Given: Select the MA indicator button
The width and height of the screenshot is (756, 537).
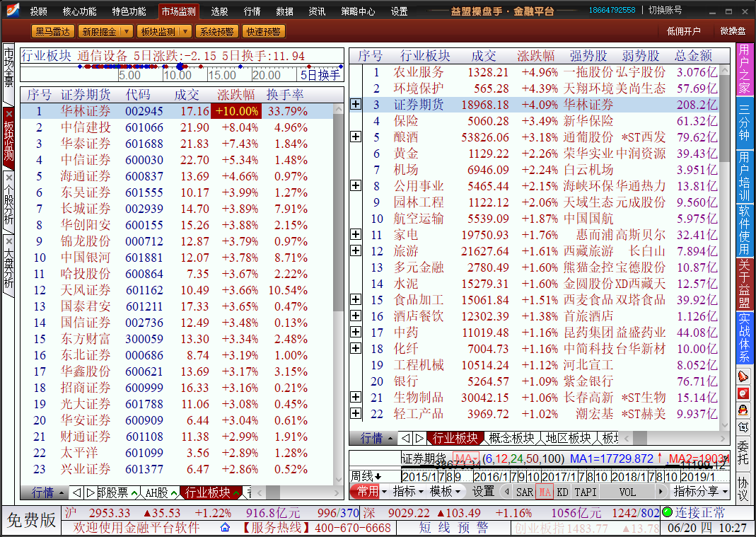Looking at the screenshot, I should coord(545,492).
